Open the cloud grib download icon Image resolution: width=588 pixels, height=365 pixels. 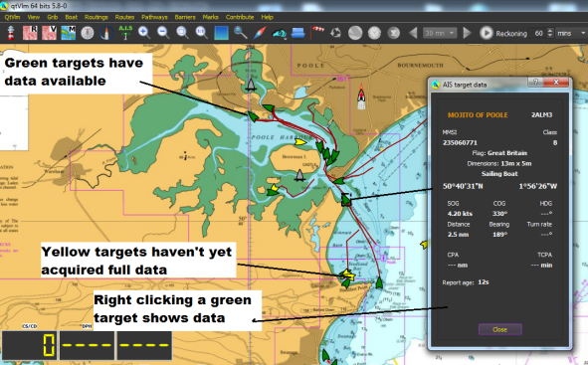click(279, 34)
